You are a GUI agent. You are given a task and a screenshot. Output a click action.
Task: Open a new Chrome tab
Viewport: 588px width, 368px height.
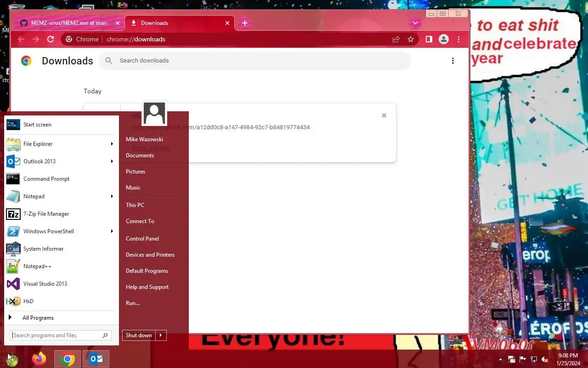245,23
